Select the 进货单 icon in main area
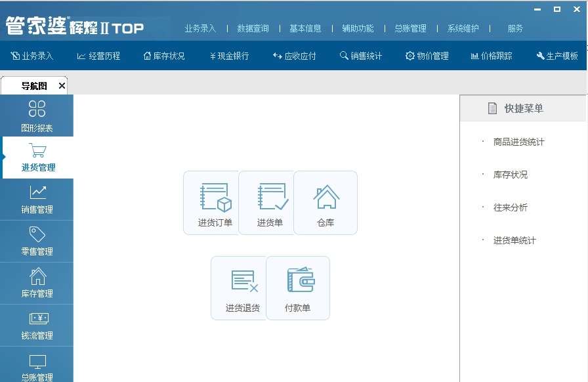588x382 pixels. (266, 202)
